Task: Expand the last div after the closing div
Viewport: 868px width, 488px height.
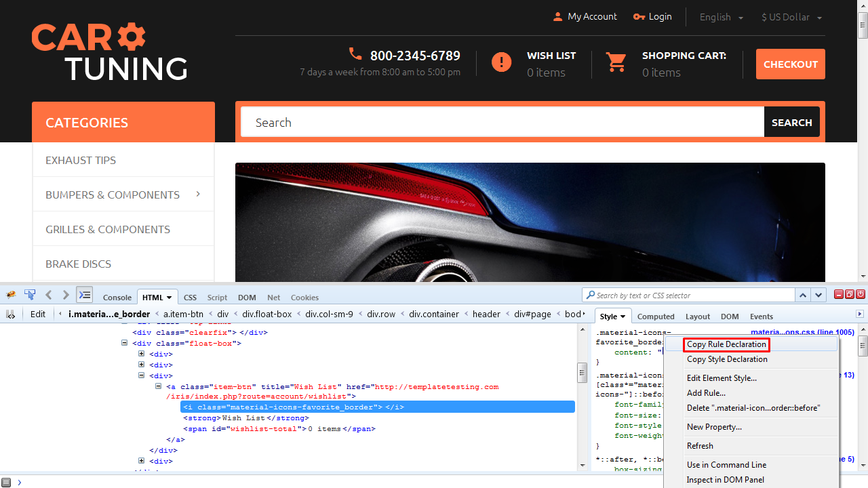Action: [142, 461]
